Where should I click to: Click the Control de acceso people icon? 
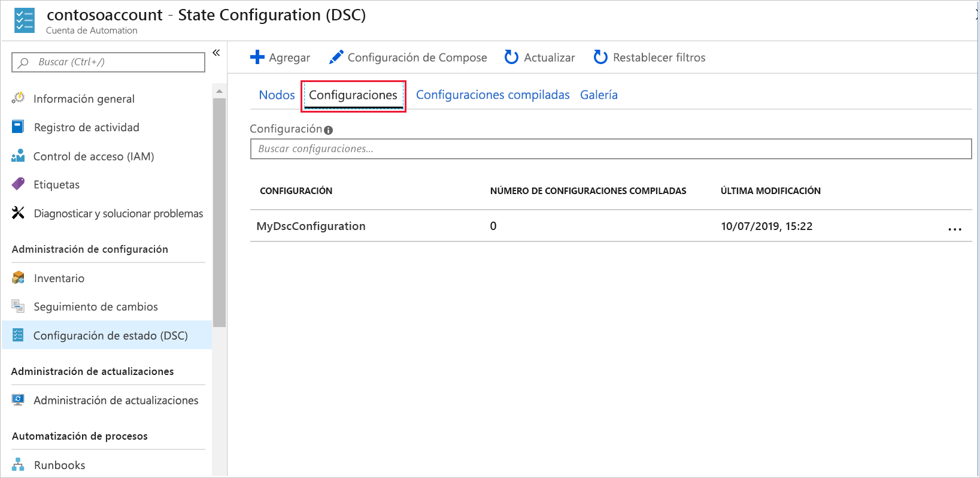(19, 156)
